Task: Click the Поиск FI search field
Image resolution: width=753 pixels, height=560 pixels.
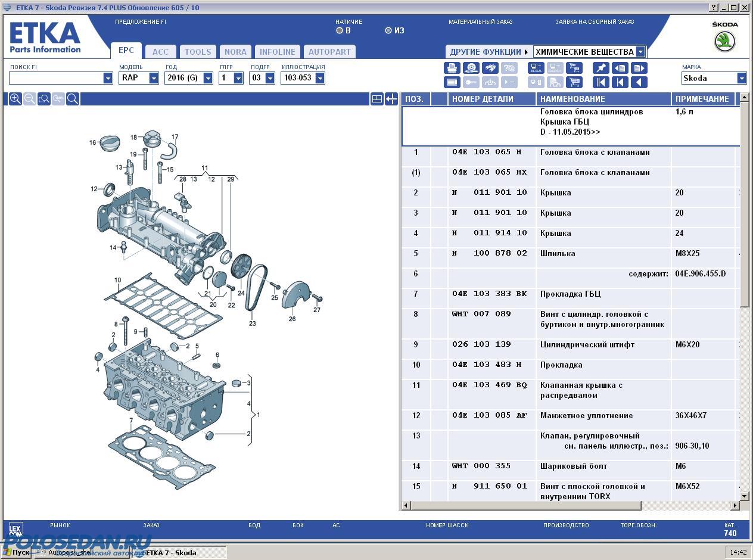Action: (x=55, y=78)
